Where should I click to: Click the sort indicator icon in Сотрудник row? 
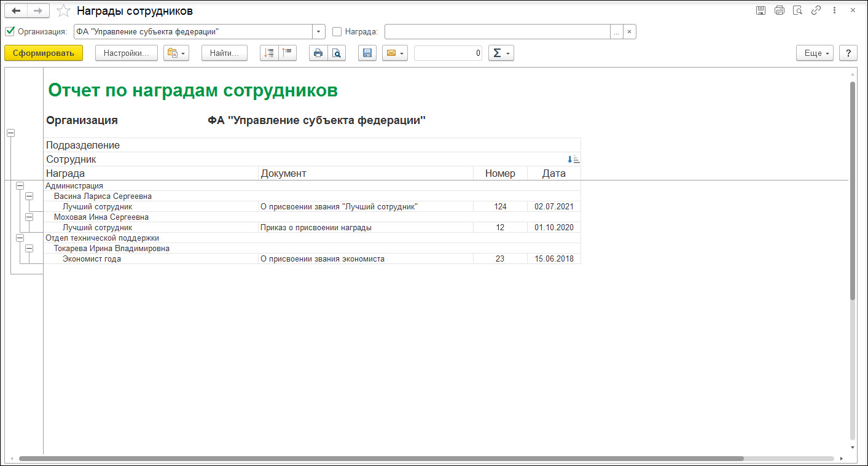(573, 160)
